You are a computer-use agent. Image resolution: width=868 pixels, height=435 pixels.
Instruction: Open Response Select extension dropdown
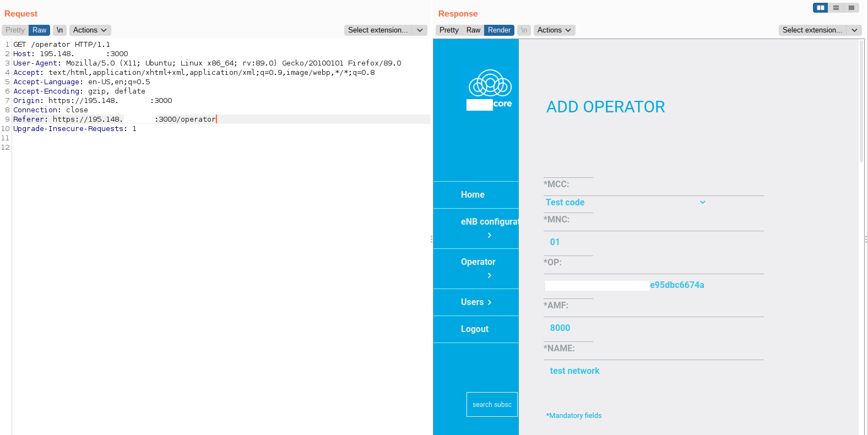[820, 30]
